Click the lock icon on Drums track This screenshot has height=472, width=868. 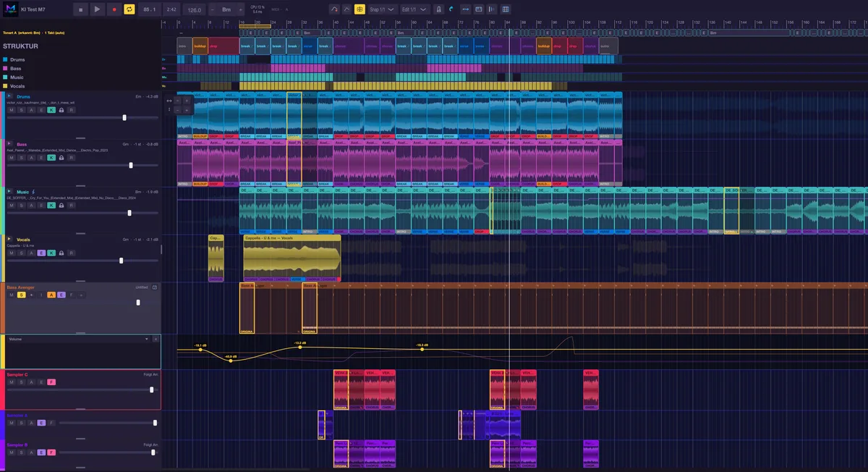click(61, 110)
